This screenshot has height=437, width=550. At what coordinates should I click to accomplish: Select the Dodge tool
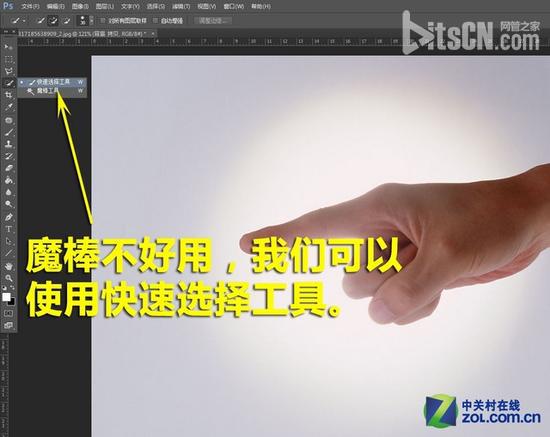coord(8,204)
